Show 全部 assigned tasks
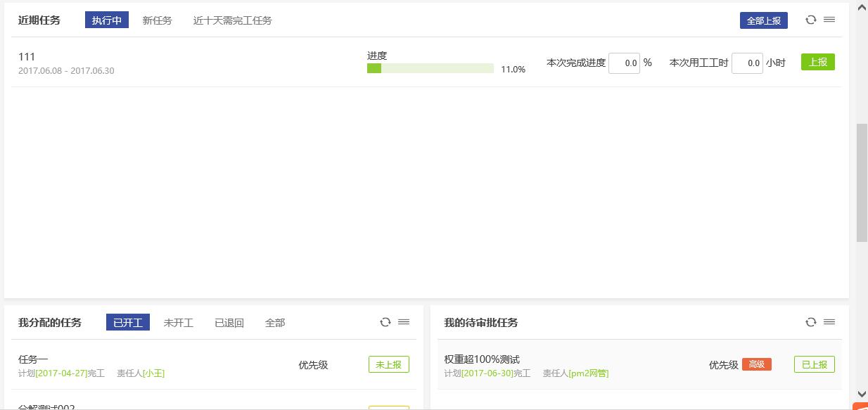 point(275,323)
